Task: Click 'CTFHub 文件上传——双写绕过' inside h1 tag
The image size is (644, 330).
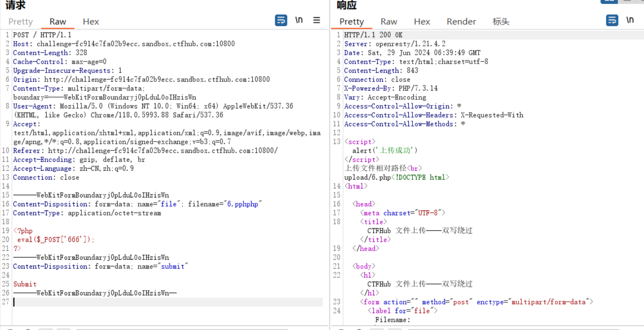Action: 420,284
